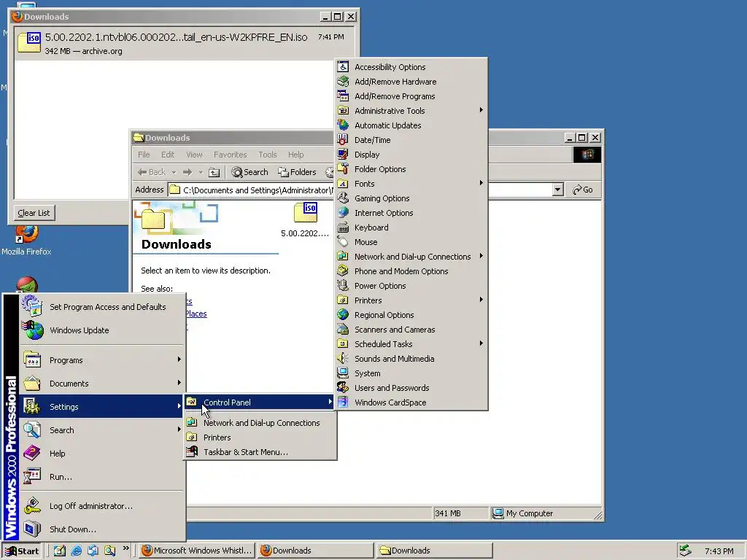Open the Back button history dropdown
Viewport: 747px width, 560px height.
[174, 172]
